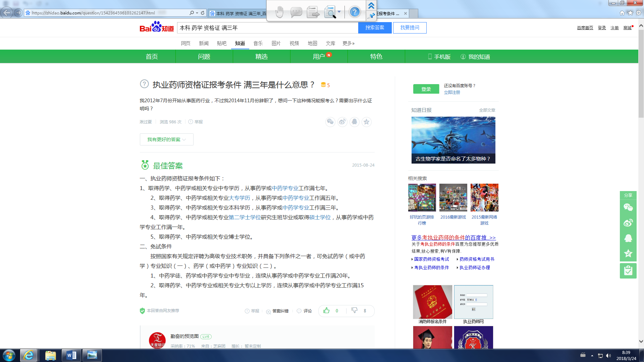Click the star favorite icon in the right sidebar
This screenshot has height=362, width=644.
click(x=628, y=253)
